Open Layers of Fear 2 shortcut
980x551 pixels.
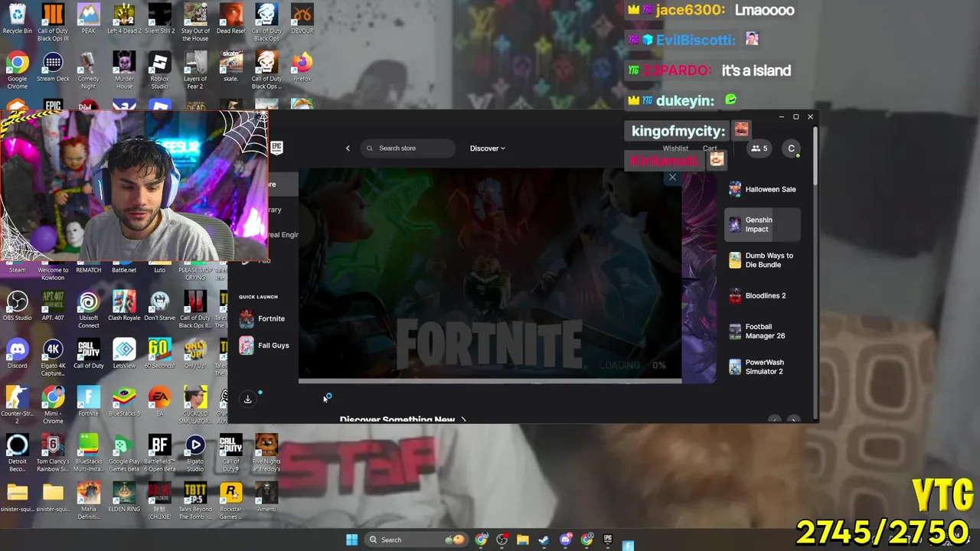[x=195, y=70]
